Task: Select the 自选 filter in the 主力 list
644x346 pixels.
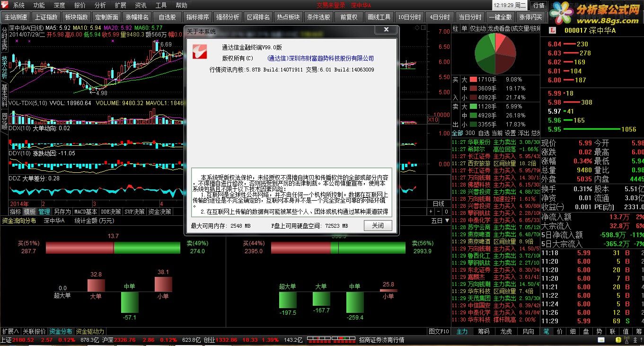Action: coord(484,133)
